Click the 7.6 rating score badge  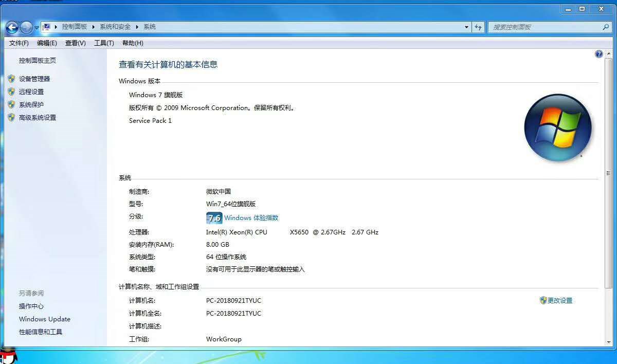(x=214, y=218)
